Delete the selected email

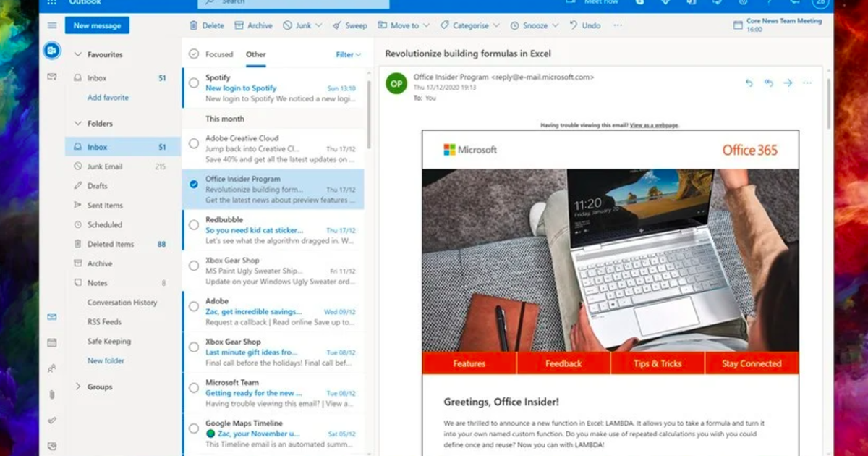click(x=207, y=25)
